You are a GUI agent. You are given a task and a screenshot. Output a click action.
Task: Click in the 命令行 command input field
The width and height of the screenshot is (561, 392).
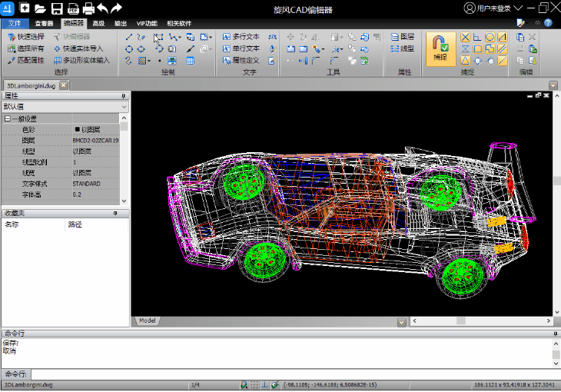tap(292, 374)
